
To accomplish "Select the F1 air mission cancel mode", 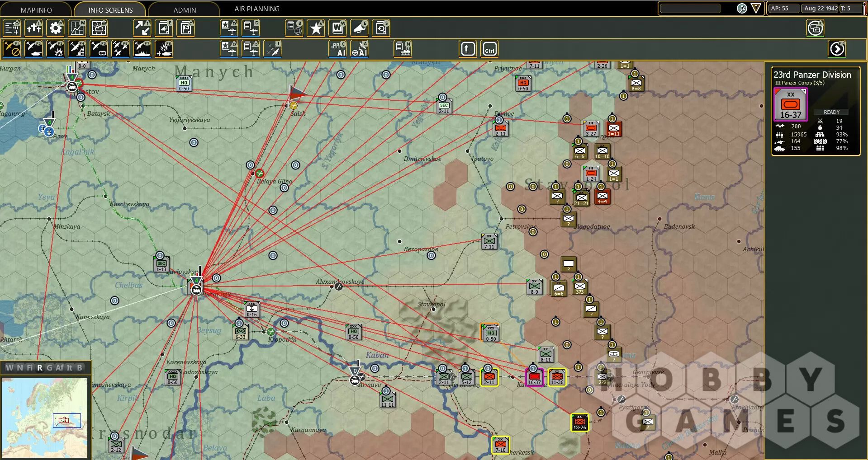I will 12,49.
